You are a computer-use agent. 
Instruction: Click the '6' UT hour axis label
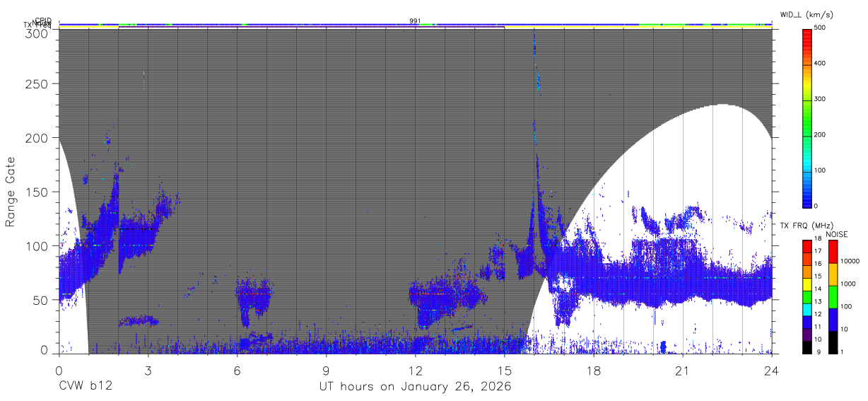click(237, 370)
